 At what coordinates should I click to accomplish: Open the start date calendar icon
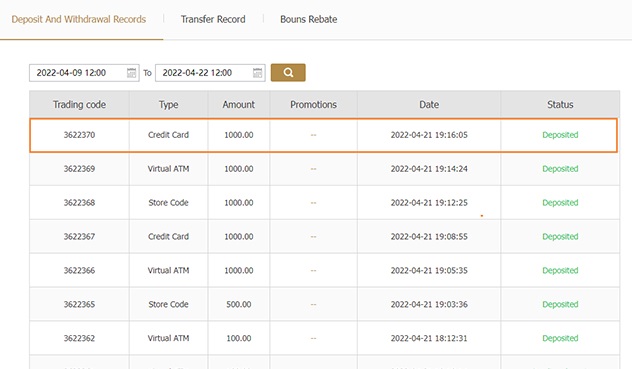pos(131,73)
